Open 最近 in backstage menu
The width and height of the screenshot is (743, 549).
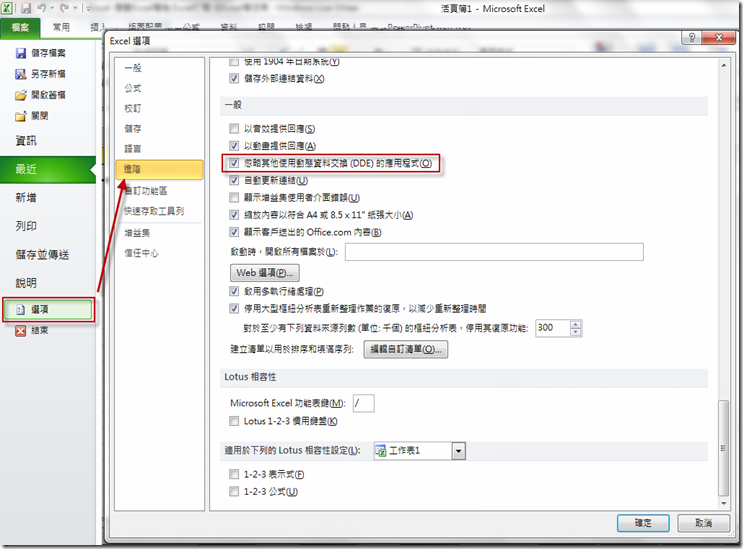tap(48, 169)
